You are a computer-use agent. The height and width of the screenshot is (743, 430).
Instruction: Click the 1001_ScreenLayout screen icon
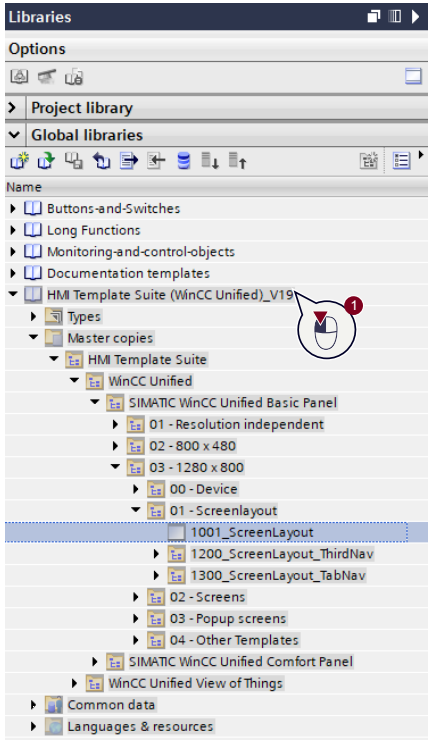click(176, 532)
